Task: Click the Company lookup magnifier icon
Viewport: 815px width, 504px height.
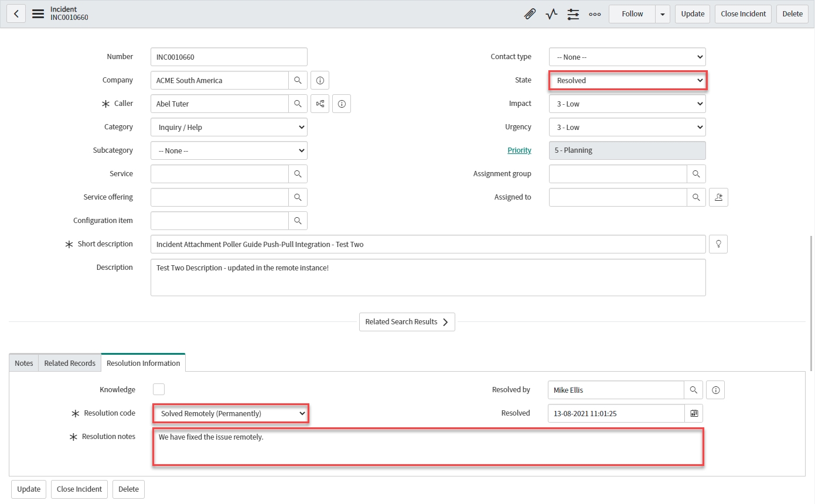Action: pos(298,80)
